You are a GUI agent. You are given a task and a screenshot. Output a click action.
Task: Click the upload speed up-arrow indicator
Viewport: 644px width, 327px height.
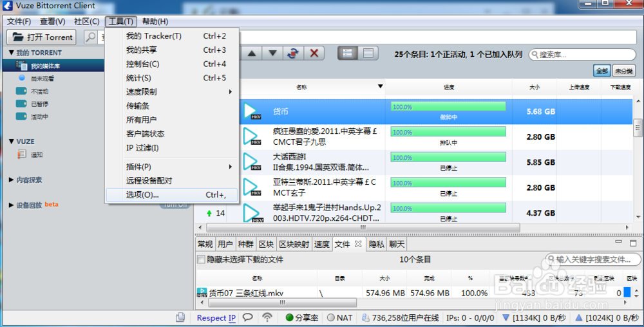coord(579,317)
